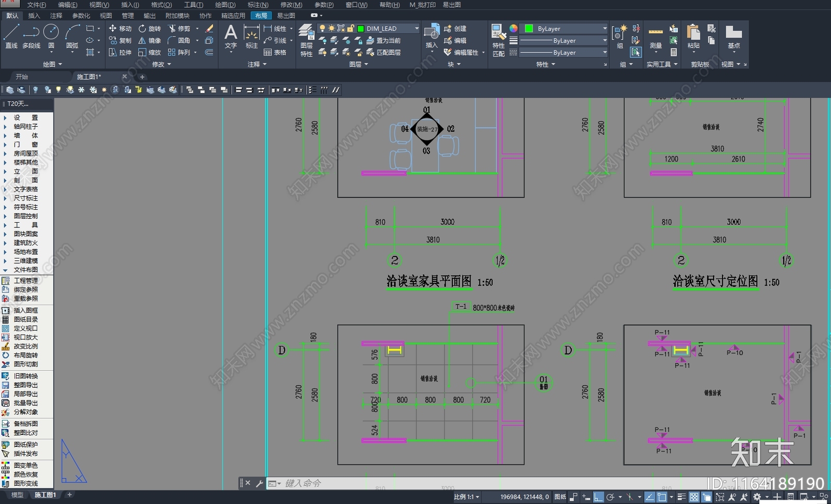Open the 比例 1:1 scale dropdown
The image size is (831, 504).
point(466,497)
